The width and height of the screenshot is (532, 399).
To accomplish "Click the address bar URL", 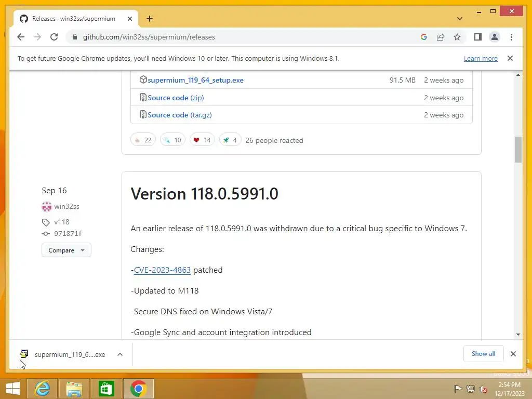I will [x=149, y=37].
